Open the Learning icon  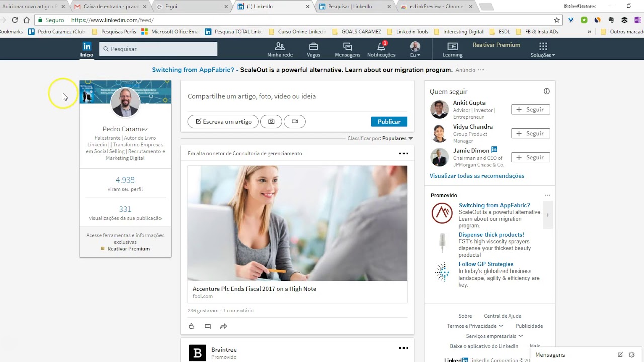[452, 49]
